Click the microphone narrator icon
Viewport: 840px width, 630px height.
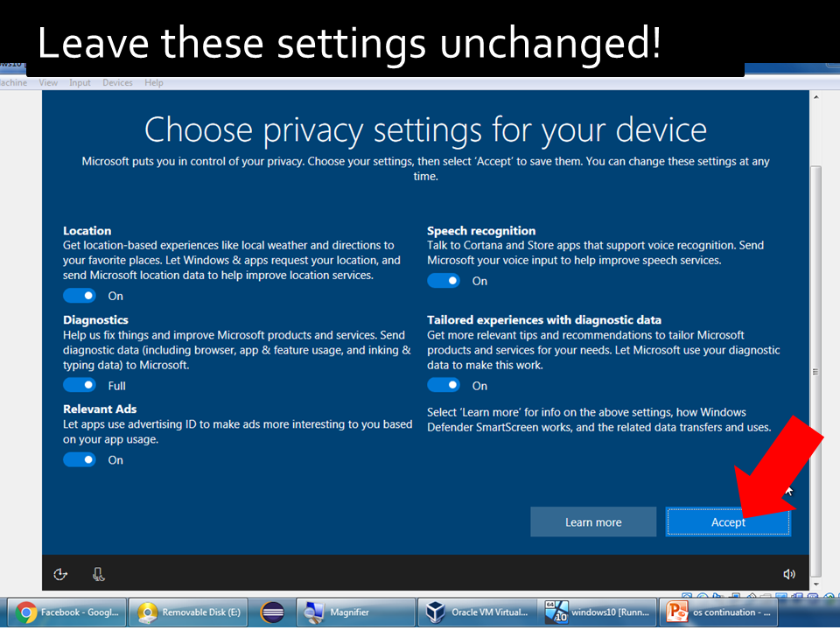(98, 573)
